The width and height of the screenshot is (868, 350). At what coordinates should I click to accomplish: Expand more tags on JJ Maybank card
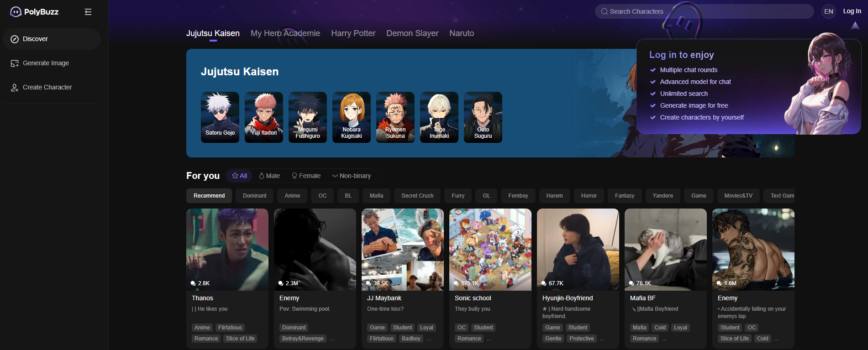pyautogui.click(x=428, y=339)
